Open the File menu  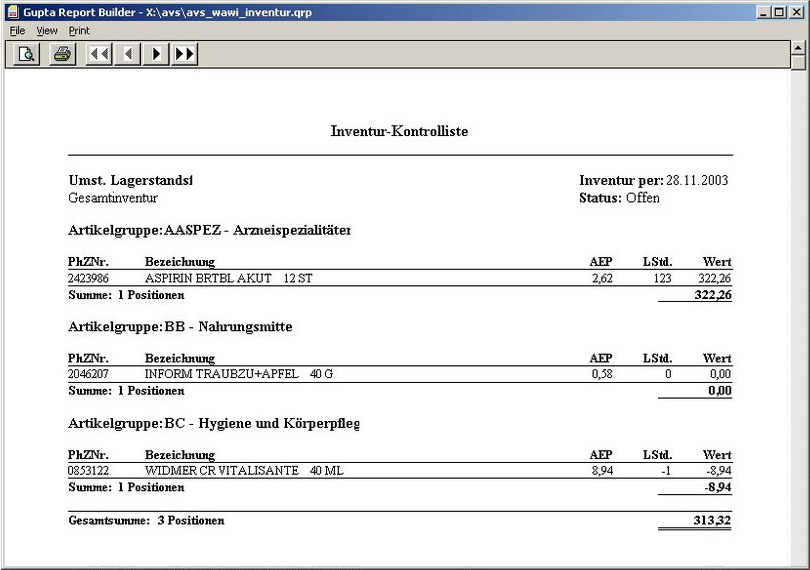(17, 31)
